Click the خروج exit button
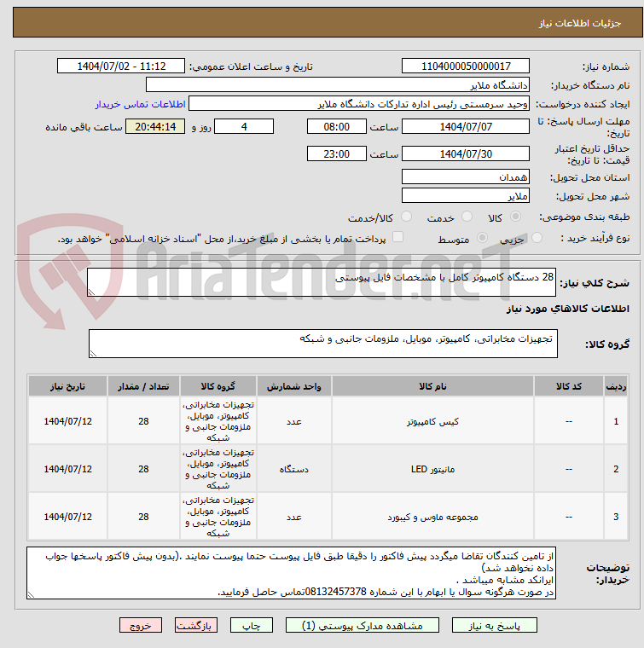 [141, 625]
